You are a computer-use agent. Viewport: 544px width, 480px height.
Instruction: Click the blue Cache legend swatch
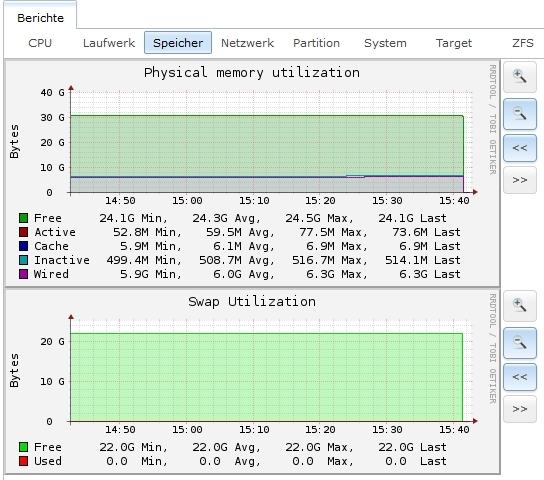point(23,246)
